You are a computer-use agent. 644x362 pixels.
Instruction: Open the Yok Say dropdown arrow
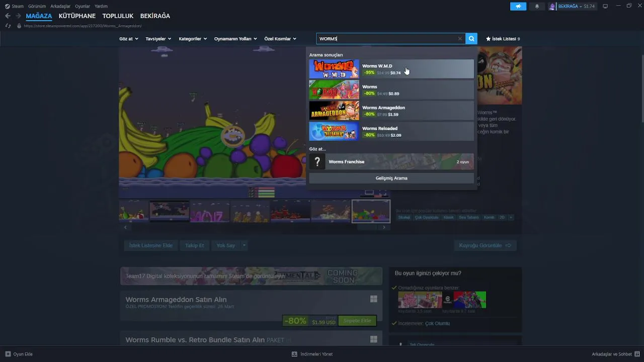coord(244,245)
